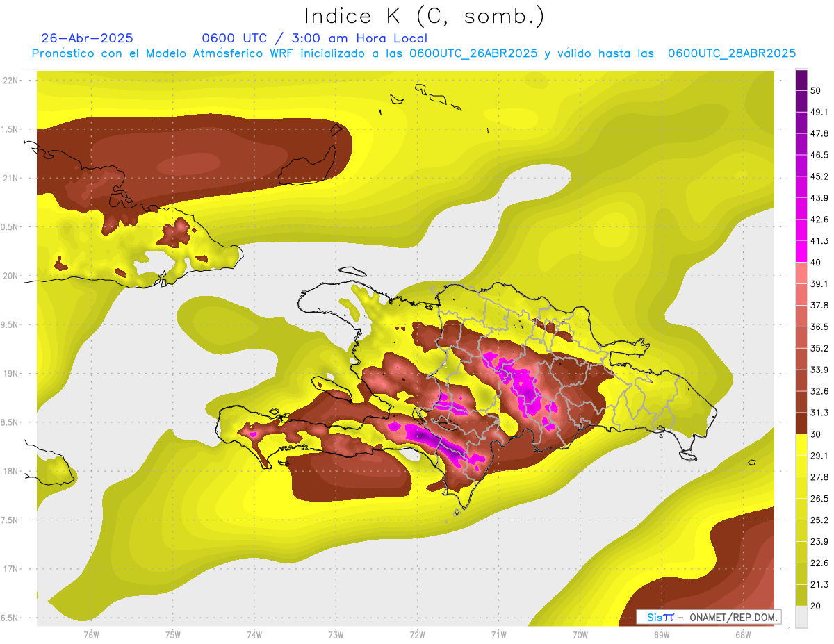Click the '22N' latitude axis label
Screen dimensions: 834x644
[x=10, y=81]
